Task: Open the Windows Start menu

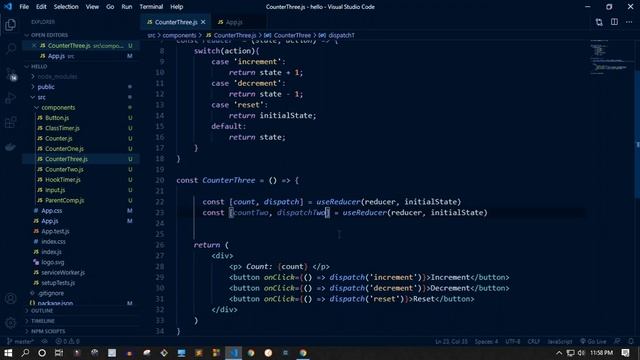Action: pos(8,353)
